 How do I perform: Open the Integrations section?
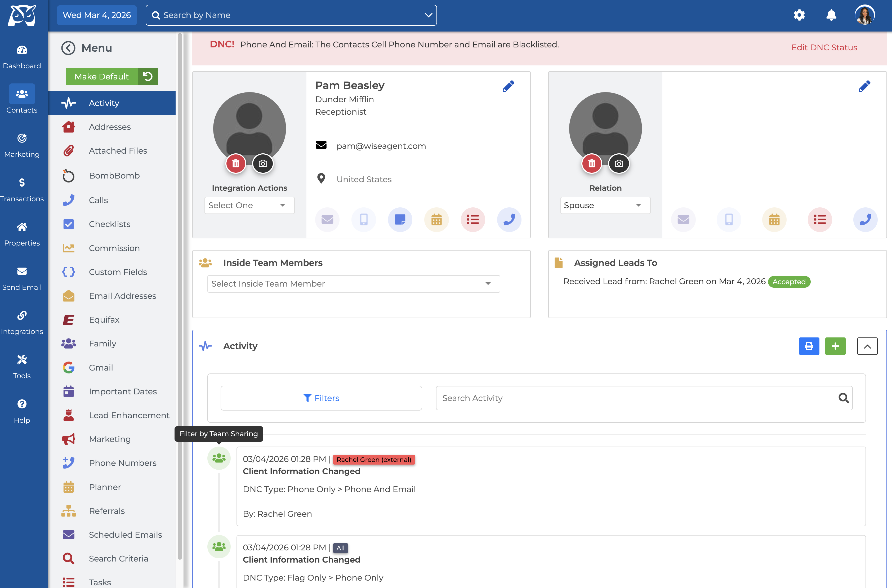(x=22, y=323)
